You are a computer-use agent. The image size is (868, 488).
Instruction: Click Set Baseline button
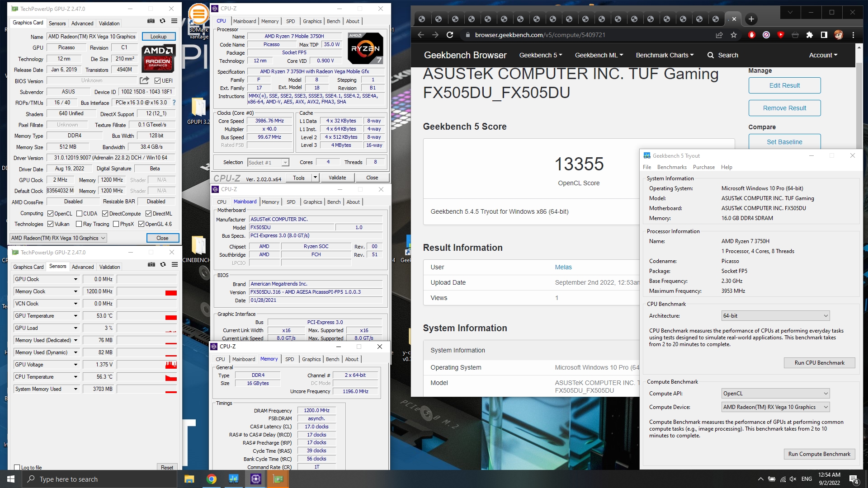784,142
